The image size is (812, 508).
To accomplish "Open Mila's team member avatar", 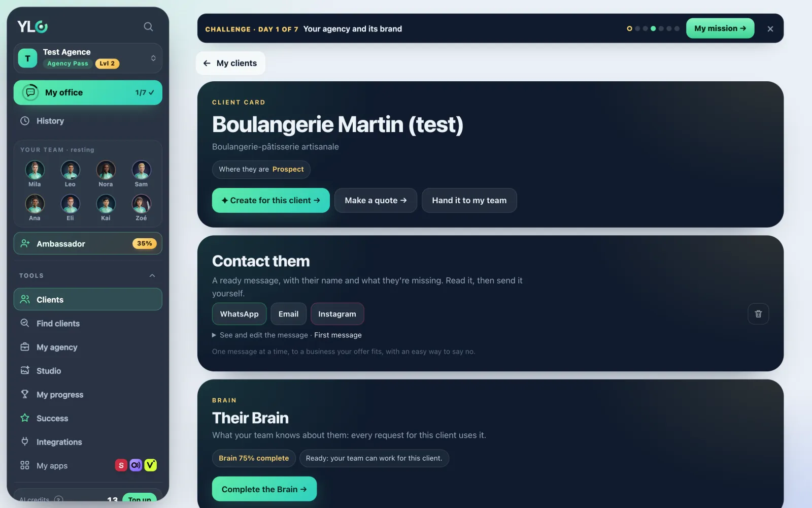I will pyautogui.click(x=35, y=170).
